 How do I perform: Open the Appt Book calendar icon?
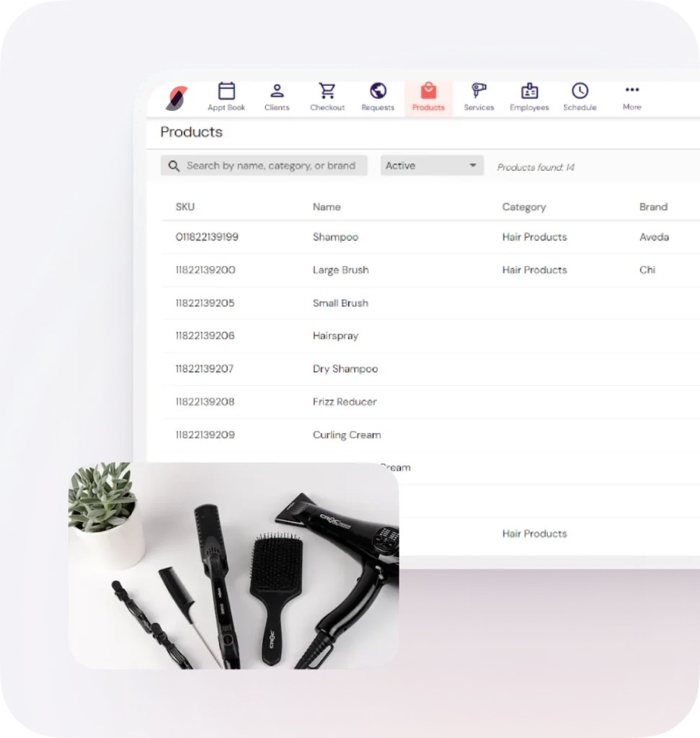[226, 92]
